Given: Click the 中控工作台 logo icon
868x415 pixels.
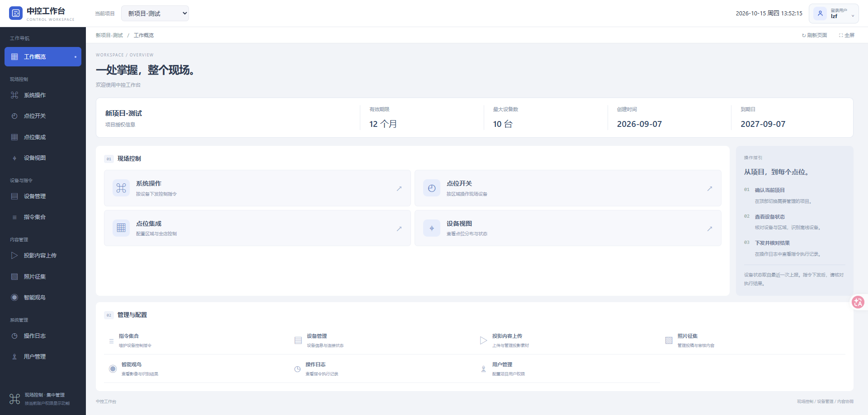Looking at the screenshot, I should click(16, 13).
